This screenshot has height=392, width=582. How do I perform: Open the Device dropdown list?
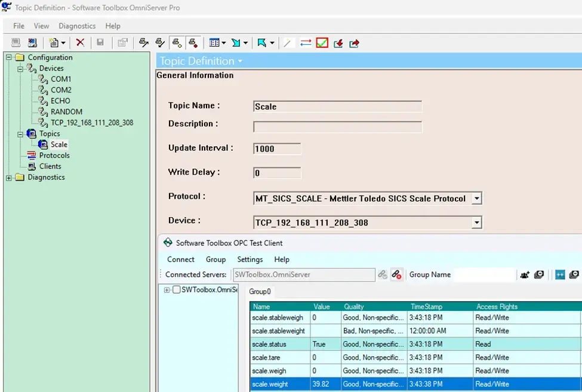point(476,223)
